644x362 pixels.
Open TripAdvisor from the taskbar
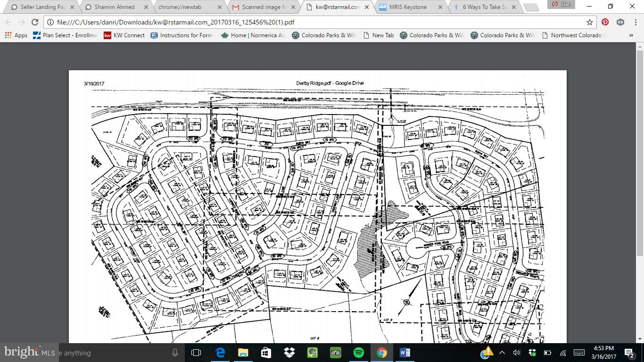point(335,353)
